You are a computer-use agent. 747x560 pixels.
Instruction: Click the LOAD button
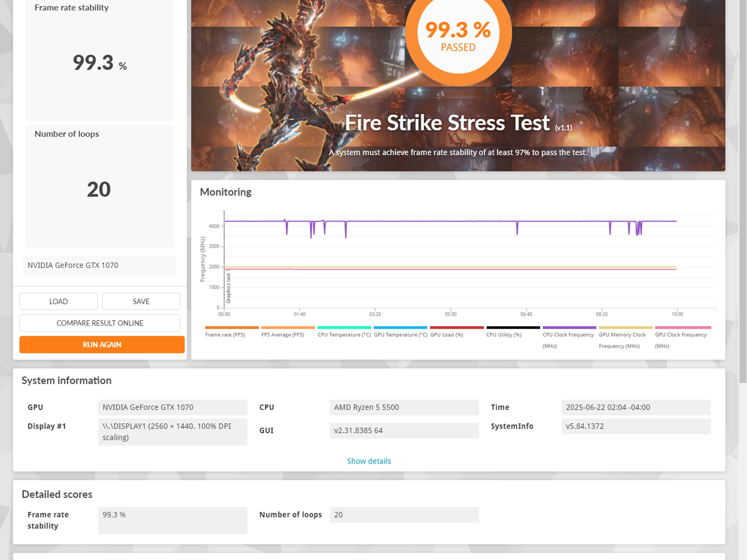(58, 301)
